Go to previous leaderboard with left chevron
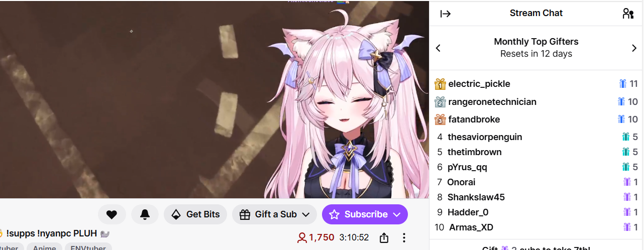Image resolution: width=644 pixels, height=250 pixels. pos(438,48)
